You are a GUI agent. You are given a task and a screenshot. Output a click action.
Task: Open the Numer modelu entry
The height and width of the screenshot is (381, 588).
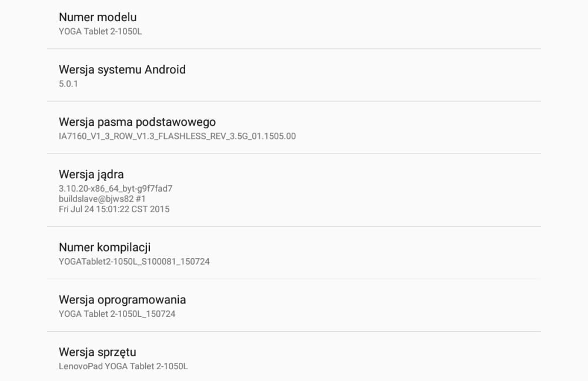294,24
